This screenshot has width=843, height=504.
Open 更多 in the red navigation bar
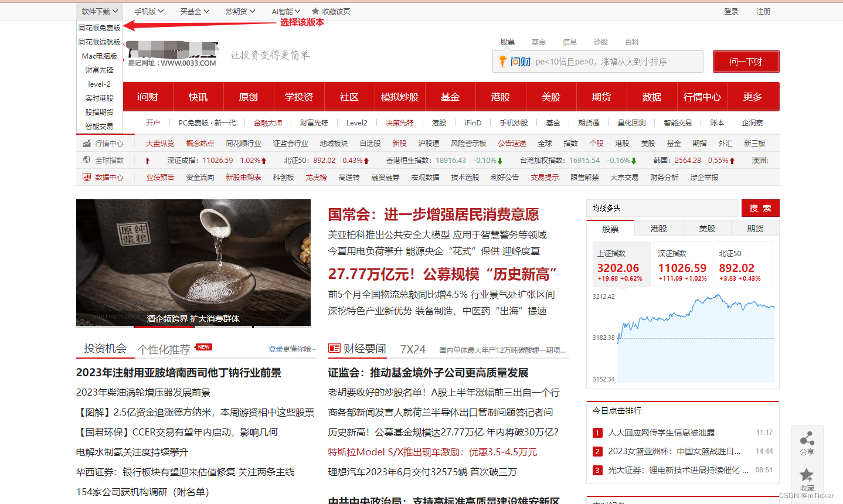coord(753,97)
